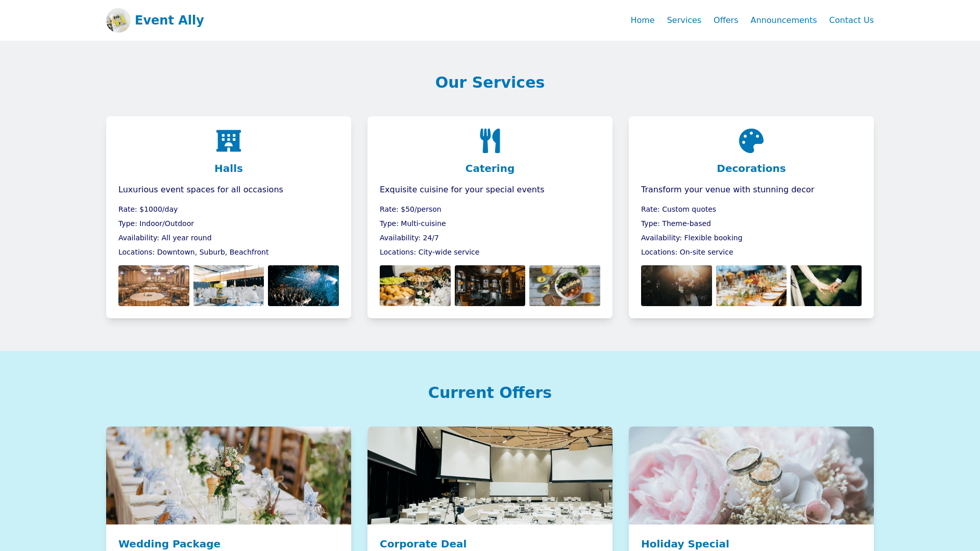Click the Event Ally logo image
980x551 pixels.
click(118, 20)
